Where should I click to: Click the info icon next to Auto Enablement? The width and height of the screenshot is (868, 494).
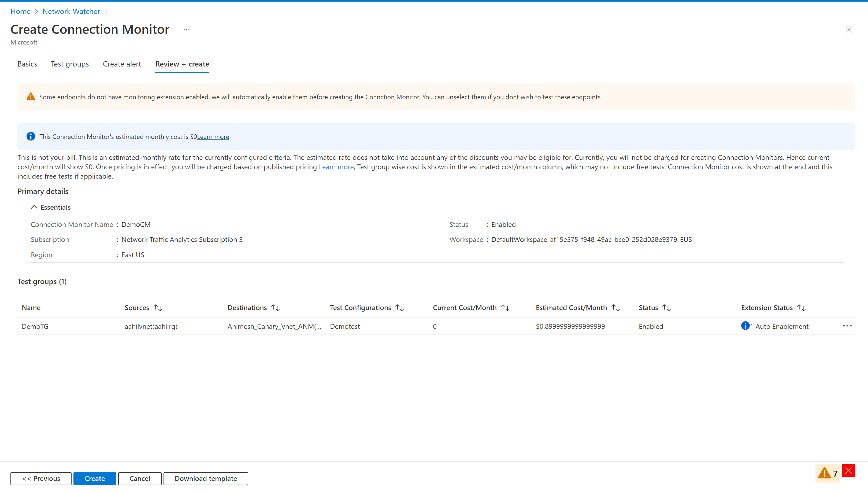click(745, 326)
